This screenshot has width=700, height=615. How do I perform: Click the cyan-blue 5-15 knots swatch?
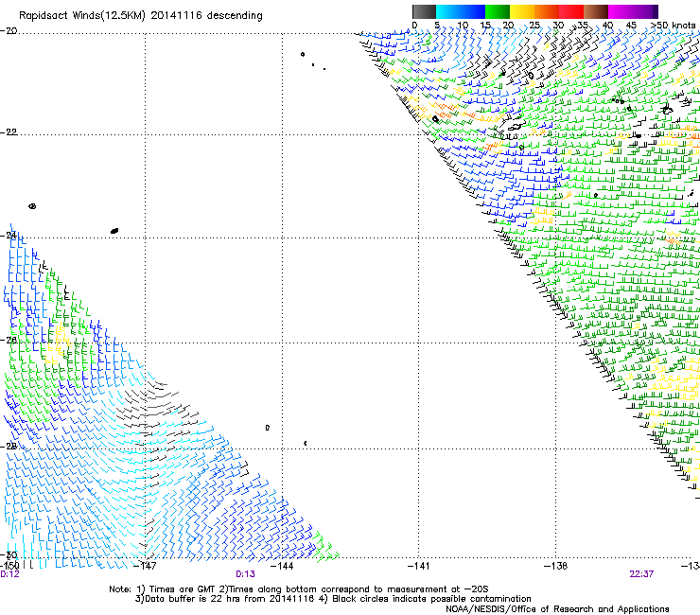[x=461, y=11]
